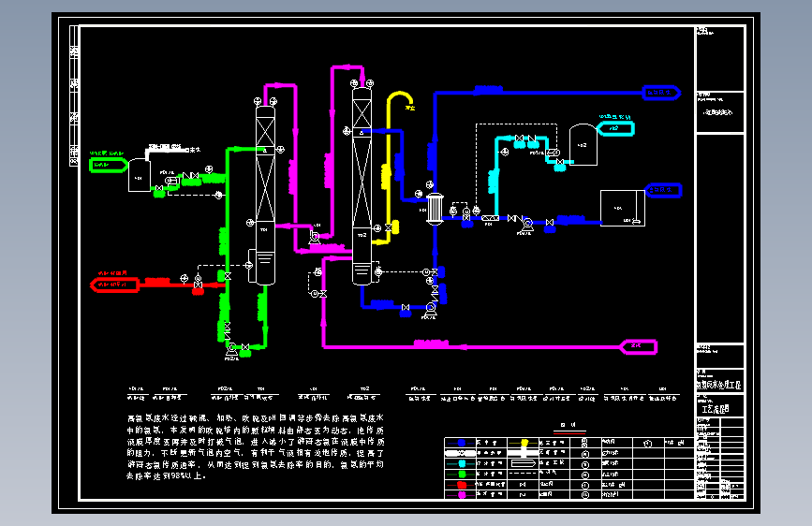Click the pump on the horizontal blue line
The width and height of the screenshot is (812, 526).
527,225
